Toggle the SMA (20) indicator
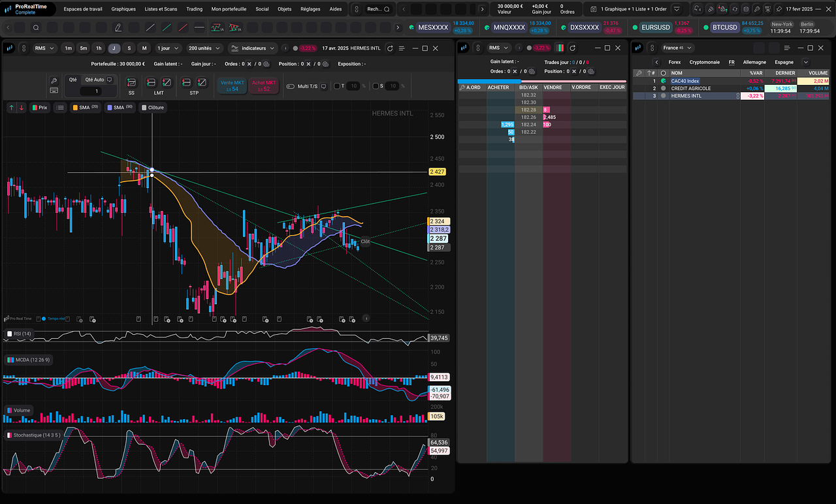 85,107
